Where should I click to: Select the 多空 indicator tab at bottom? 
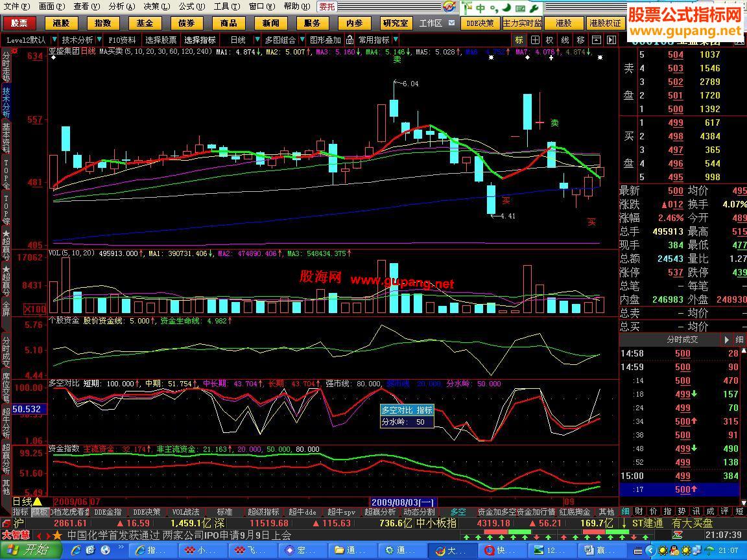(458, 512)
